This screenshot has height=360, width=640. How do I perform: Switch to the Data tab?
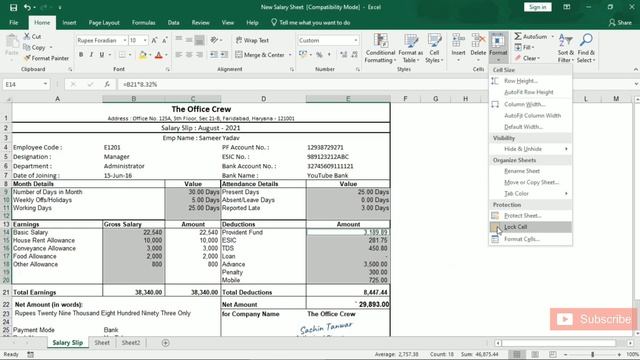pos(173,23)
